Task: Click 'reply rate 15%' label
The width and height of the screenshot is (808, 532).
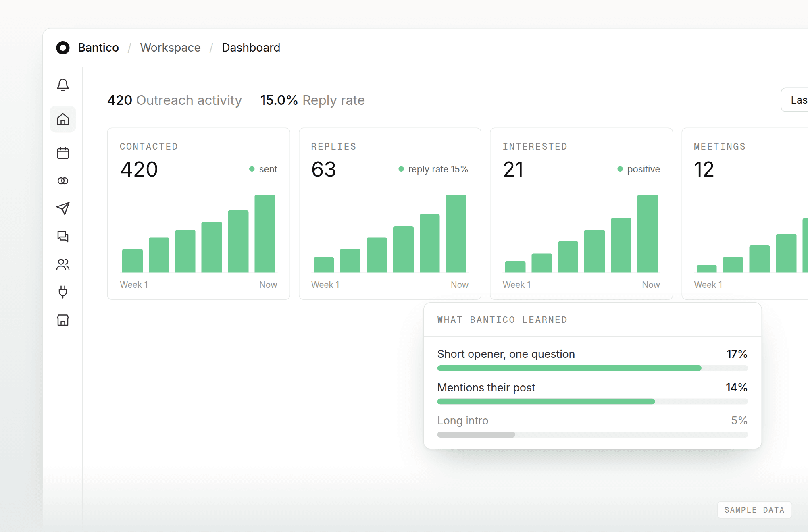Action: (x=438, y=169)
